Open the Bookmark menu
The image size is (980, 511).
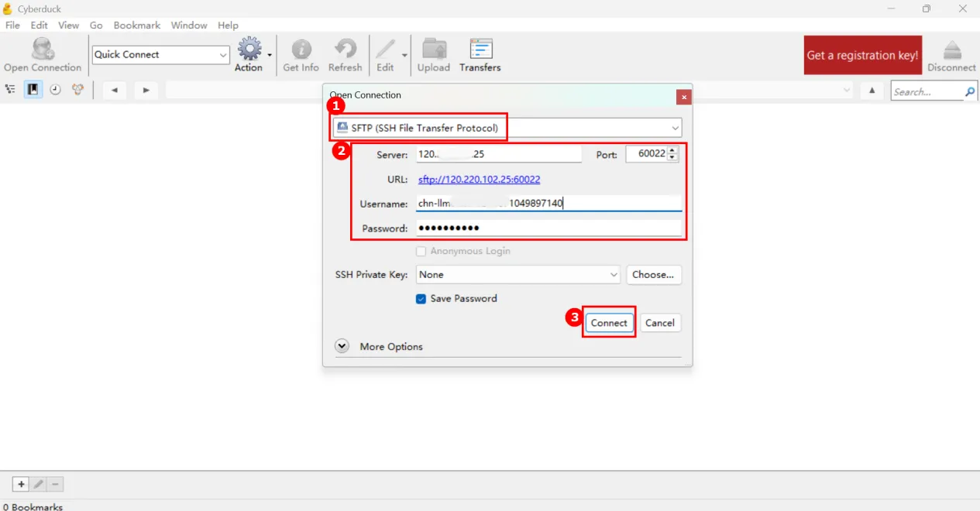[x=137, y=26]
